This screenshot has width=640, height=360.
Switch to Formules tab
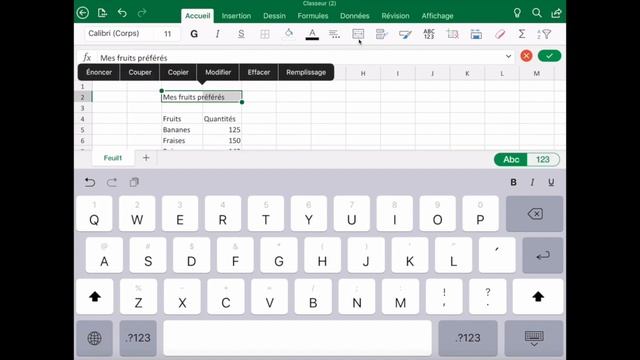(x=313, y=16)
